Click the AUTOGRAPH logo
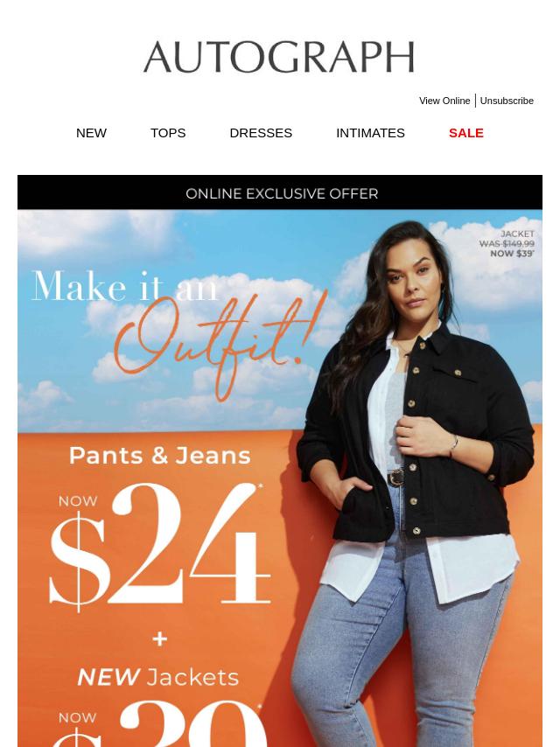 click(x=279, y=57)
